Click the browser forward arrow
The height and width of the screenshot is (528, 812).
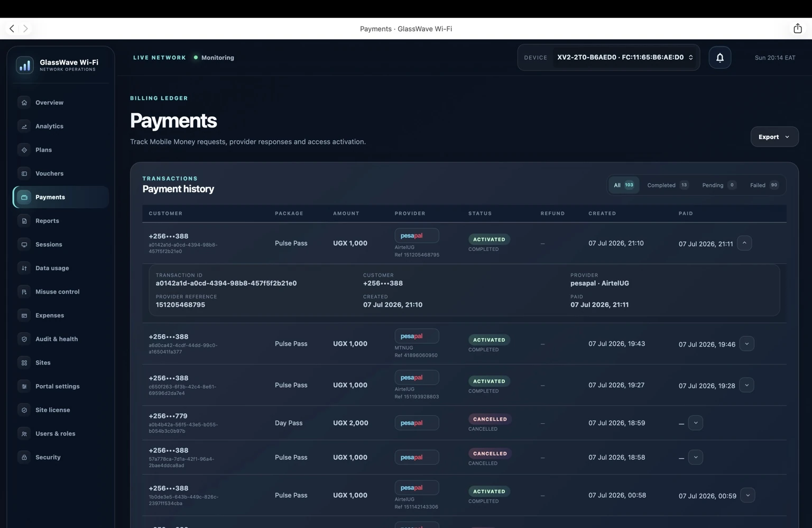pos(25,29)
